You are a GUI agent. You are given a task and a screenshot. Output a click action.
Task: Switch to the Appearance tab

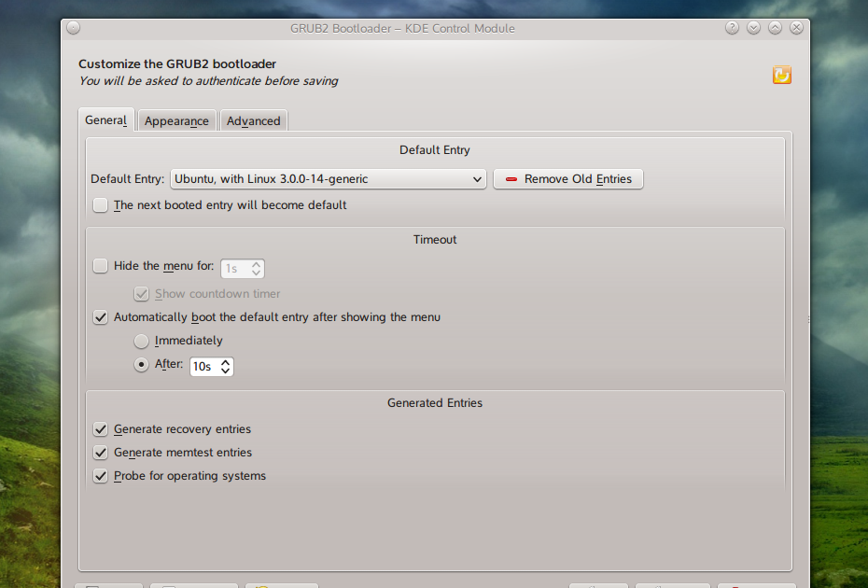[x=176, y=120]
